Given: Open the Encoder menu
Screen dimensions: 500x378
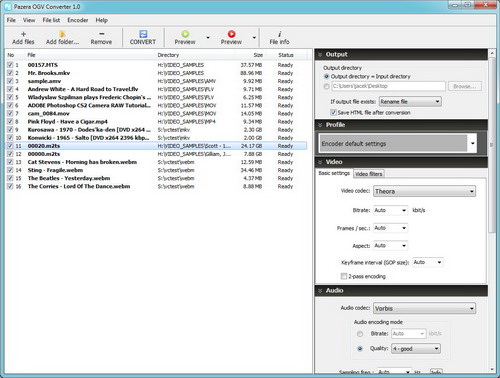Looking at the screenshot, I should 78,20.
